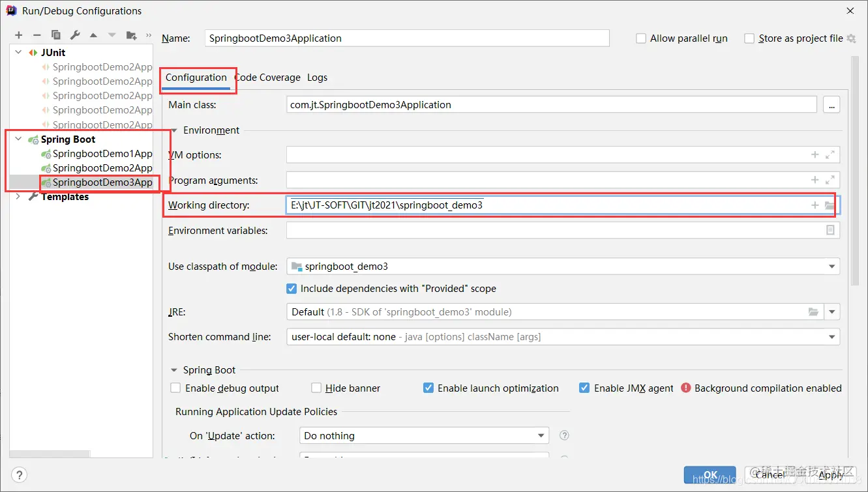Collapse the Environment section
868x492 pixels.
click(x=174, y=130)
